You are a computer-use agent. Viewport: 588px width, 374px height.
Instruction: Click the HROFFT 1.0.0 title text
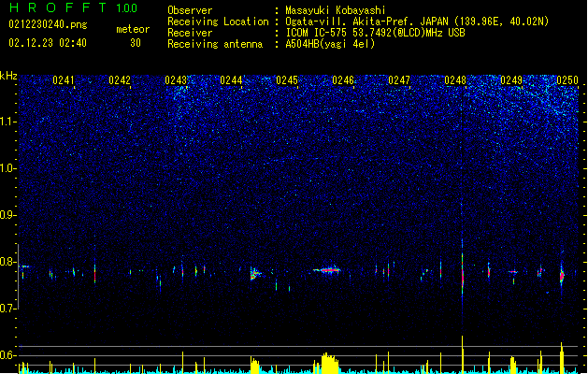(x=73, y=7)
